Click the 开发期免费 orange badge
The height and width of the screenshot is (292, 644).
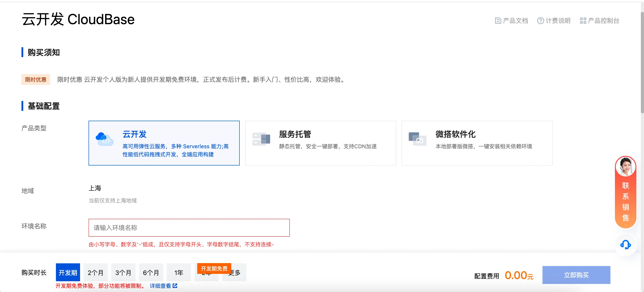click(214, 268)
